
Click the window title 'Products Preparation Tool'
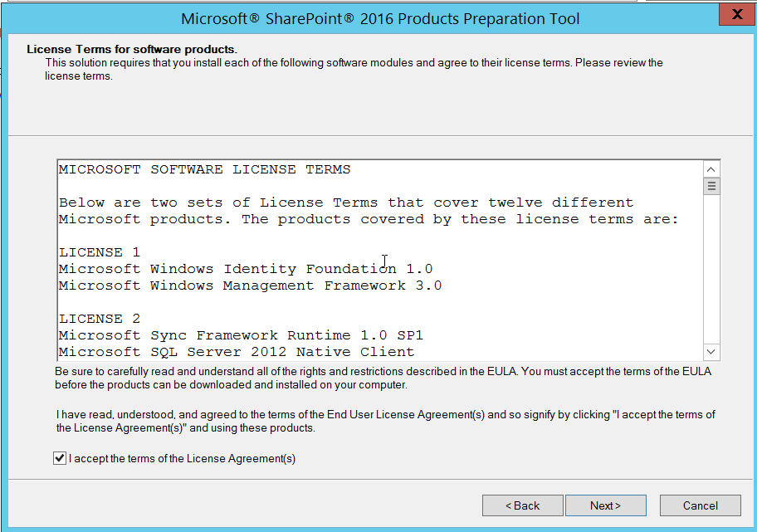click(x=380, y=19)
